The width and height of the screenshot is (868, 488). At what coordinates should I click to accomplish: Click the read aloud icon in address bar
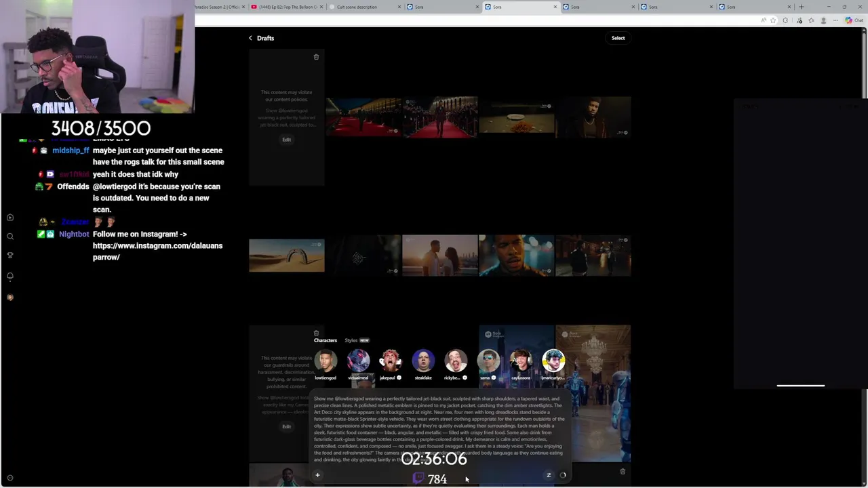point(764,20)
